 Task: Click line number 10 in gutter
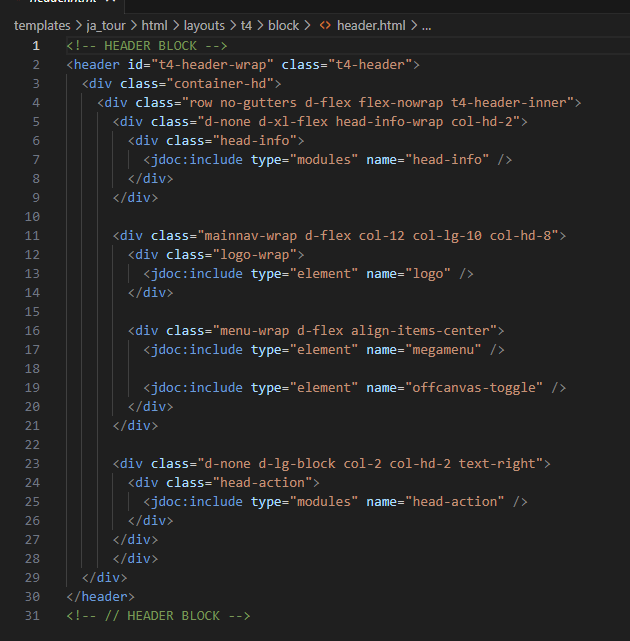32,217
